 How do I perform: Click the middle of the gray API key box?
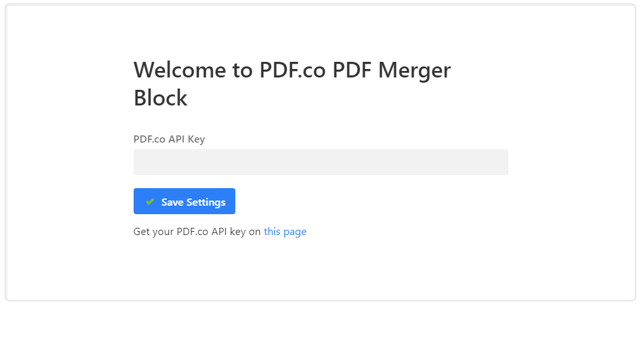(x=321, y=162)
